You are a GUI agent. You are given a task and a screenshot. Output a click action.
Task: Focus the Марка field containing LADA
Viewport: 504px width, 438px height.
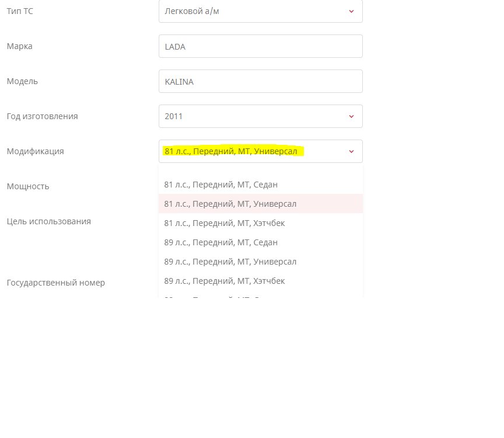click(260, 46)
